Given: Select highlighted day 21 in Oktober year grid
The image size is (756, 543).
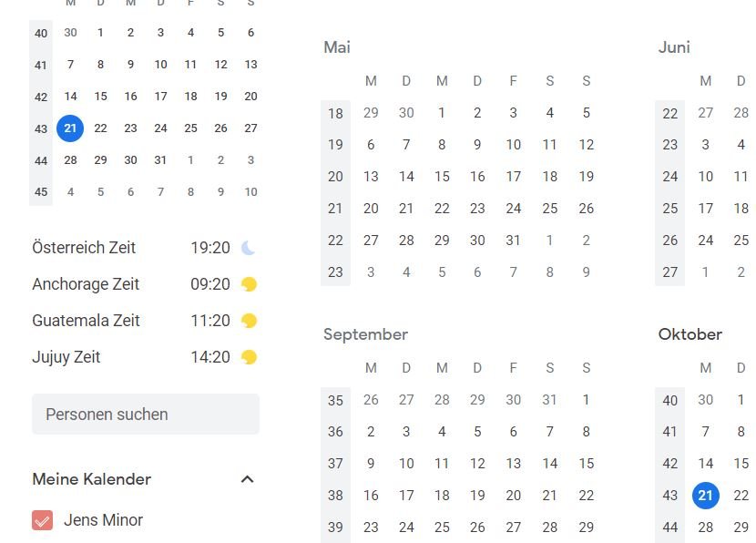Looking at the screenshot, I should [705, 496].
